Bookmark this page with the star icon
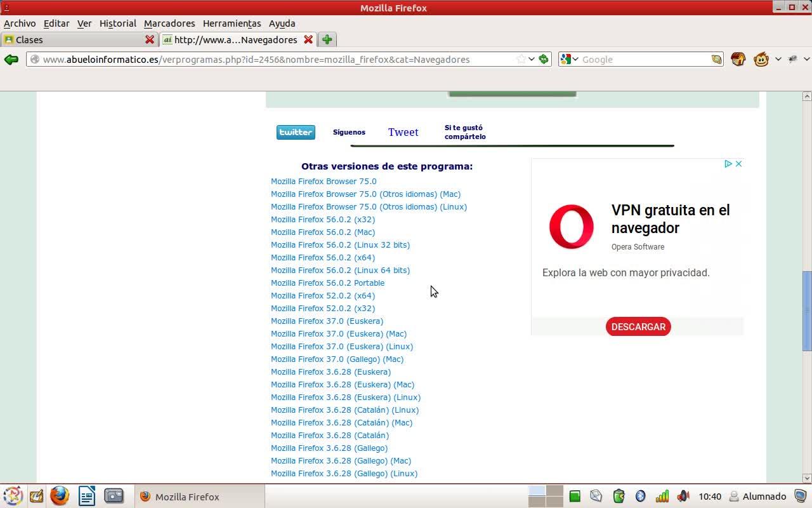The height and width of the screenshot is (508, 812). tap(521, 59)
